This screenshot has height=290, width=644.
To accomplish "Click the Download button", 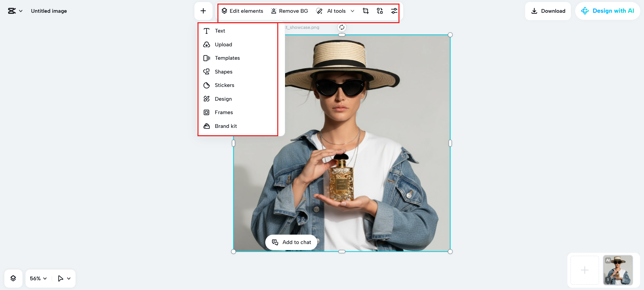I will (x=548, y=11).
